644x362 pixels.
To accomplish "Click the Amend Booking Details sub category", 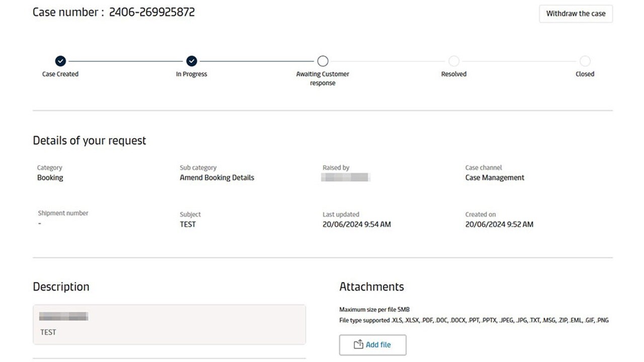I will pyautogui.click(x=217, y=178).
